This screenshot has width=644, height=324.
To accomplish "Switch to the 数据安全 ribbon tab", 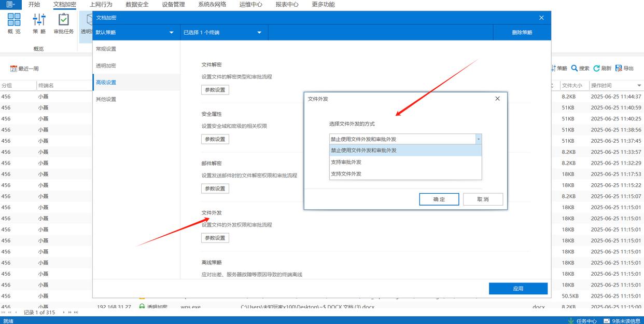I will (x=137, y=4).
